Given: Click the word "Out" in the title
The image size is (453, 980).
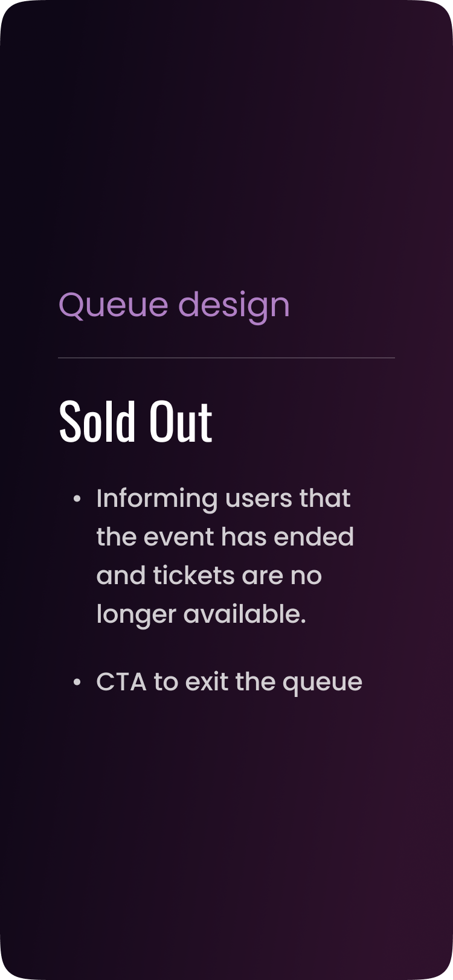Looking at the screenshot, I should point(181,421).
